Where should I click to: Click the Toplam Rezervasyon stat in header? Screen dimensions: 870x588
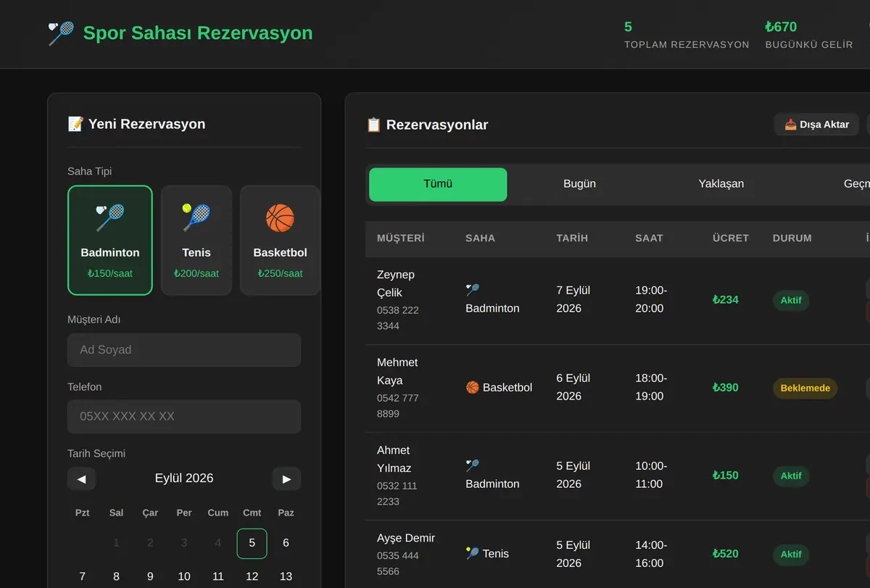coord(687,35)
